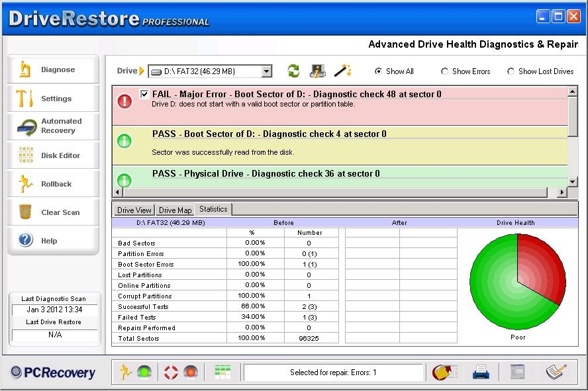Click the vertical scrollbar thumb in results
This screenshot has width=588, height=391.
[572, 116]
